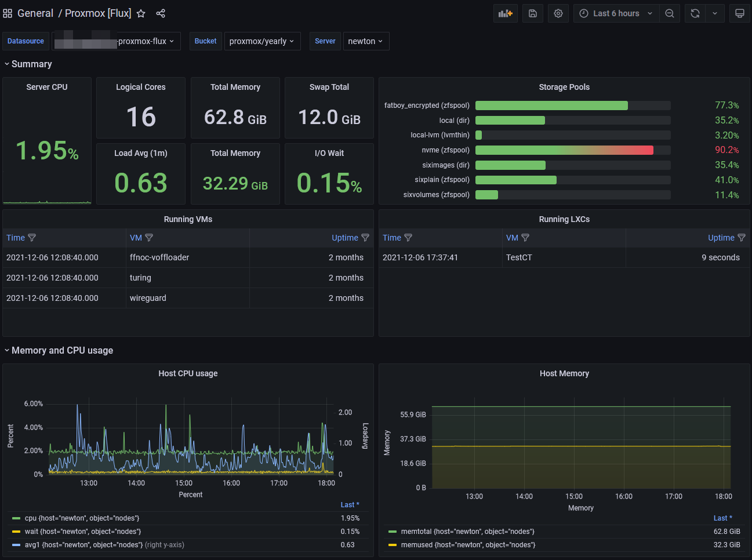Refresh the dashboard
This screenshot has width=752, height=560.
pos(695,13)
